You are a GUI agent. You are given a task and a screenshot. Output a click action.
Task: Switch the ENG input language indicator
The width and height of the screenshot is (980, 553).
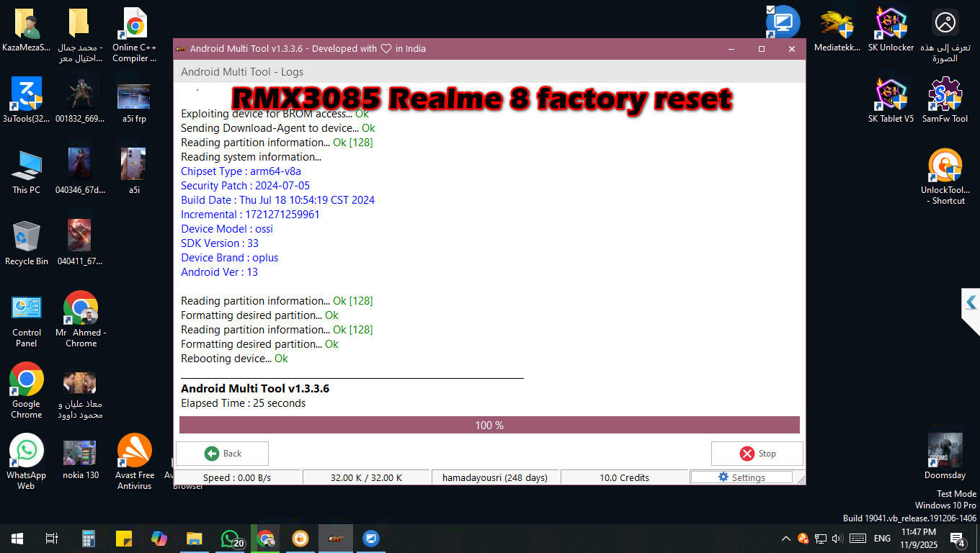(x=882, y=539)
